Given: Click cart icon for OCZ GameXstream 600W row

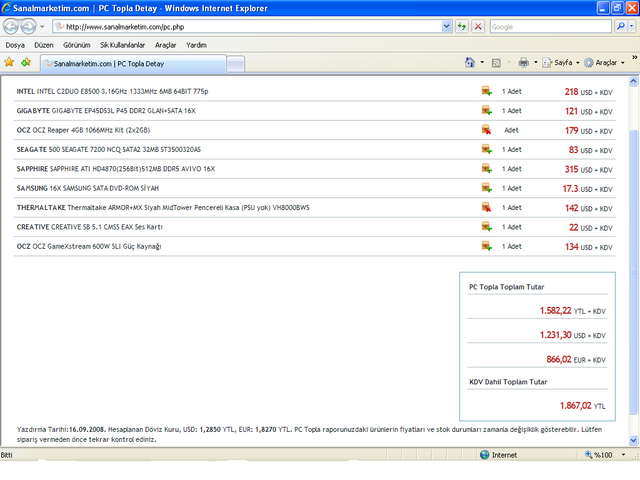Looking at the screenshot, I should point(486,246).
